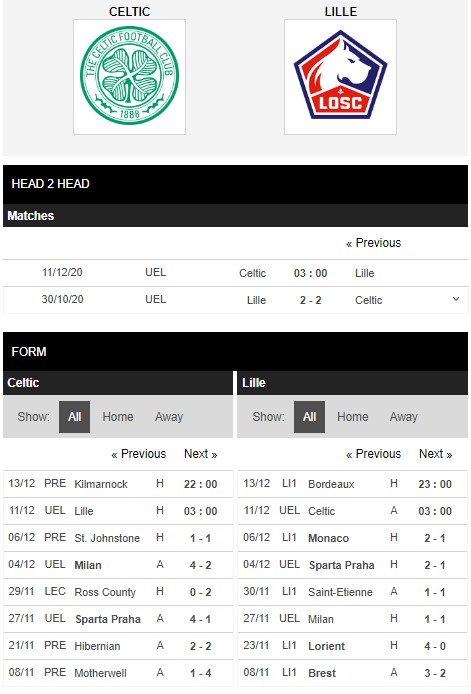
Task: Select All filter under Celtic form
Action: 74,417
